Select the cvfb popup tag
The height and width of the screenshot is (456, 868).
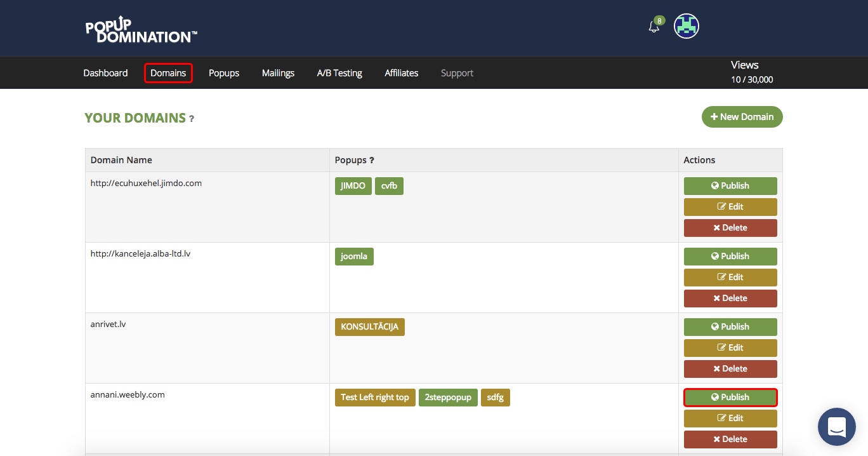pyautogui.click(x=390, y=186)
